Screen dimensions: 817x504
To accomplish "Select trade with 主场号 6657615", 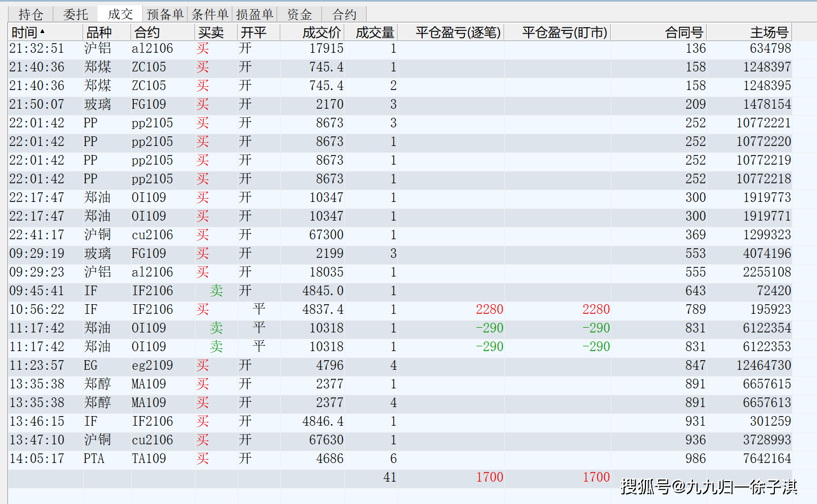I will (400, 384).
